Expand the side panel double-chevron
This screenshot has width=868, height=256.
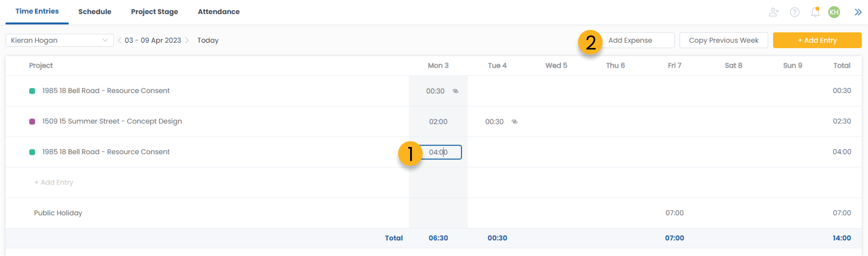coord(858,12)
